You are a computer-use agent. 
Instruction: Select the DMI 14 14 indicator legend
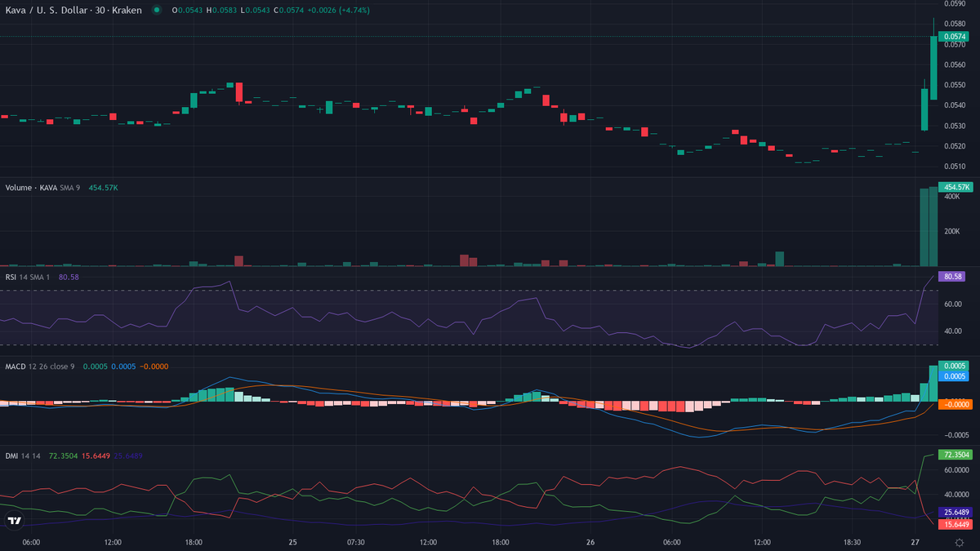24,455
